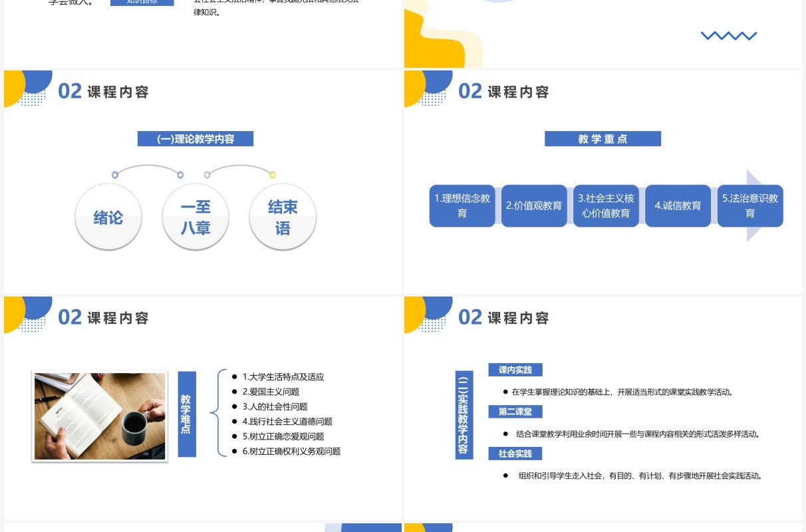Click the text 6.树立正确权利义务观问题
The image size is (806, 532).
(291, 451)
